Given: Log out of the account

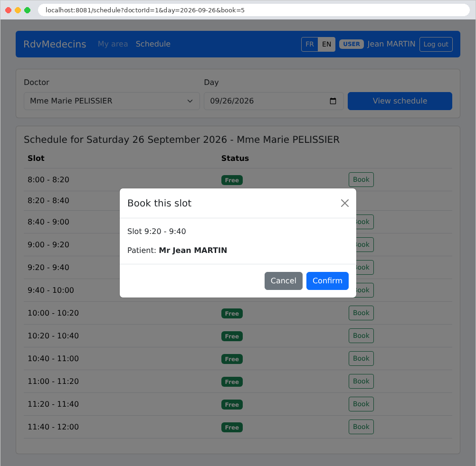Looking at the screenshot, I should [436, 44].
